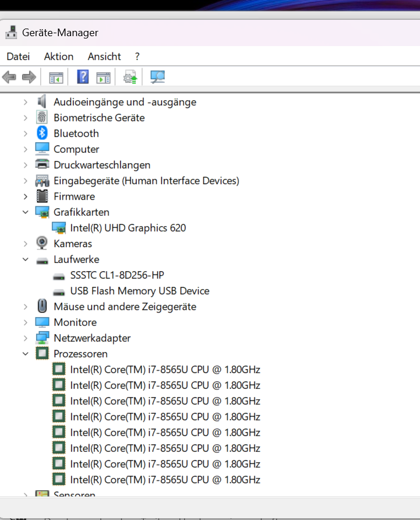This screenshot has width=420, height=520.
Task: Click the processor icon beside Prozessoren
Action: point(42,353)
